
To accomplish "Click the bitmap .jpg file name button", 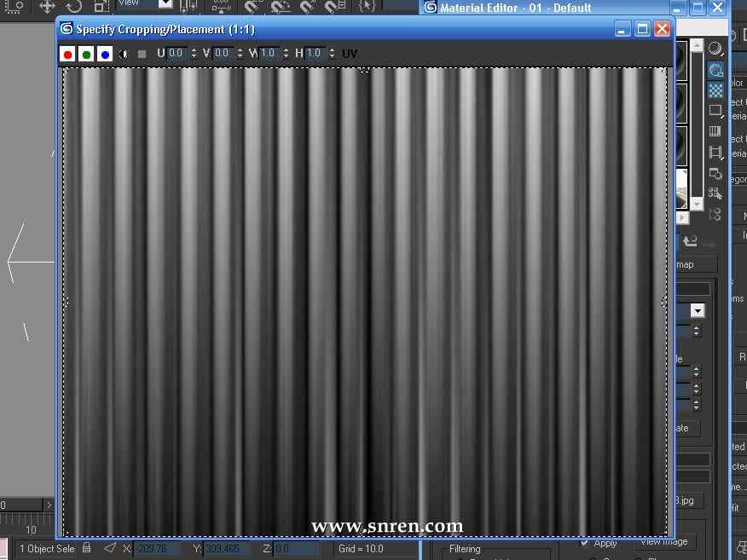I will [689, 500].
